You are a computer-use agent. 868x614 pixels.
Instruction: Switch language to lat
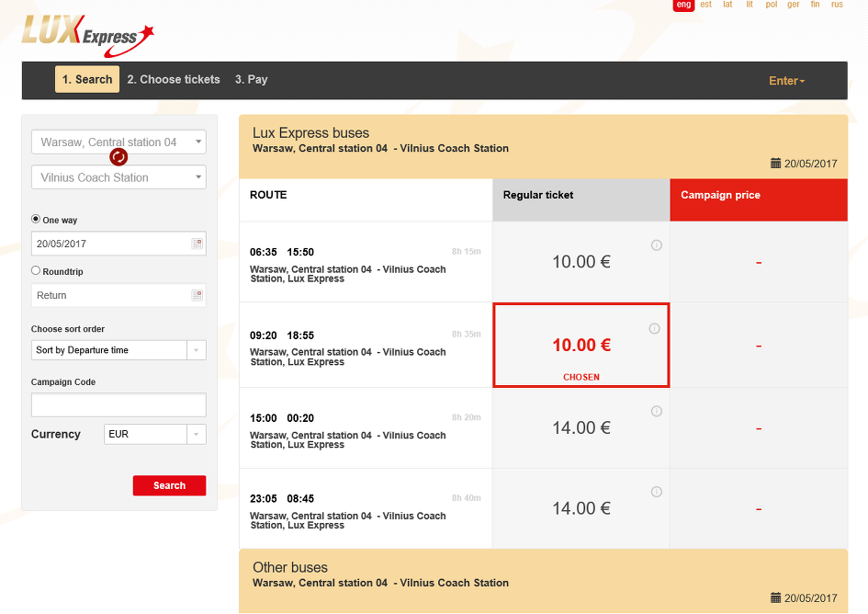pyautogui.click(x=727, y=5)
